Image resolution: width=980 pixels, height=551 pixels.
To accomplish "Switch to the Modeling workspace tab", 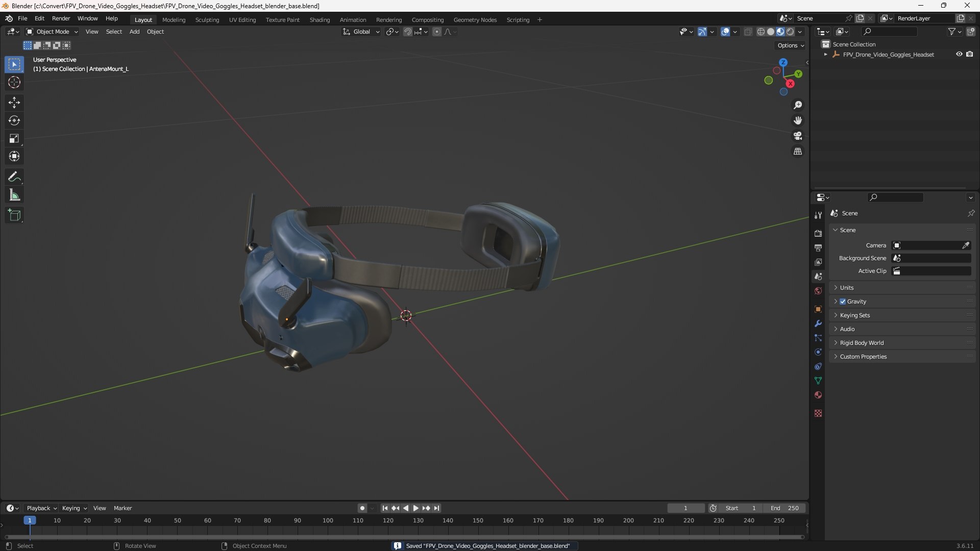I will tap(174, 20).
